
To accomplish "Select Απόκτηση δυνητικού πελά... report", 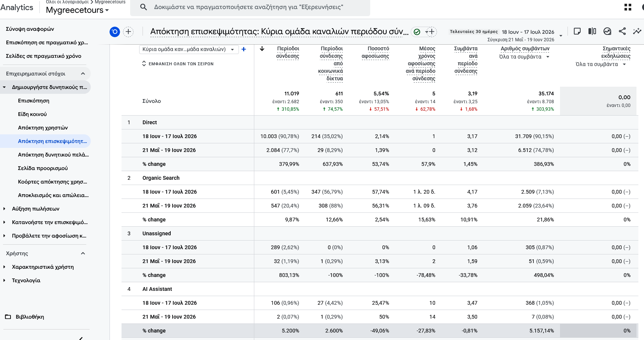I will [53, 155].
